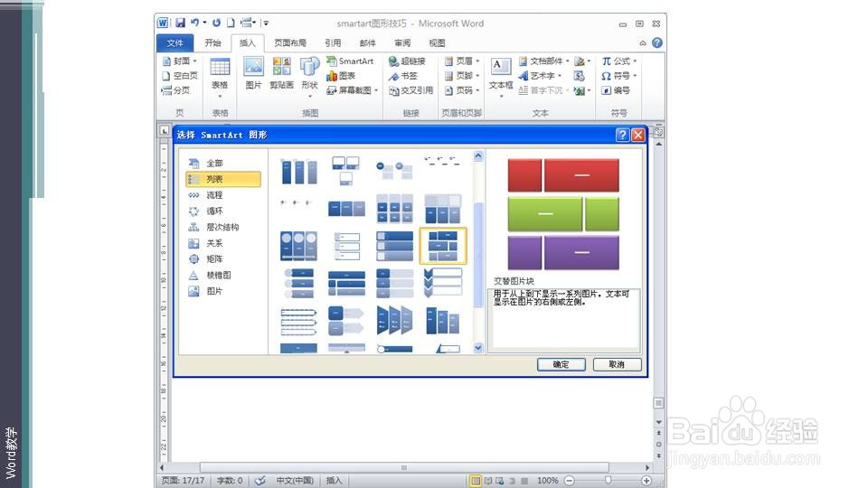Viewport: 868px width, 488px height.
Task: Click the 超链接 hyperlink icon
Action: 407,61
